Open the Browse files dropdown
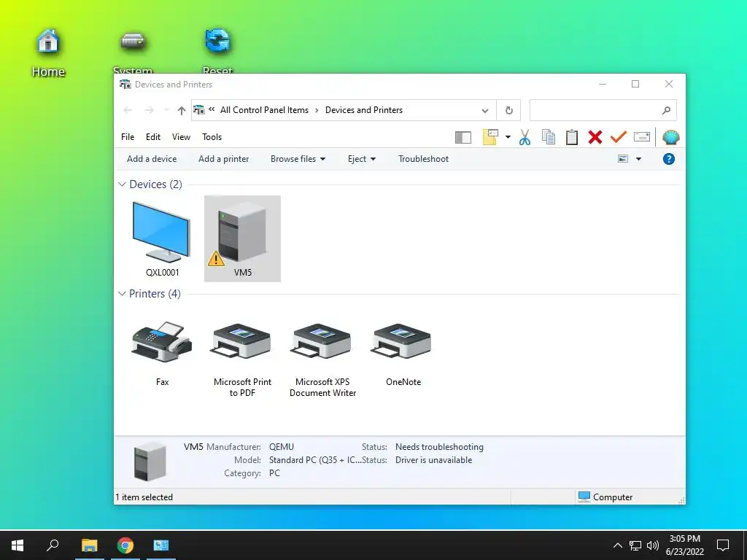The image size is (747, 560). [298, 159]
